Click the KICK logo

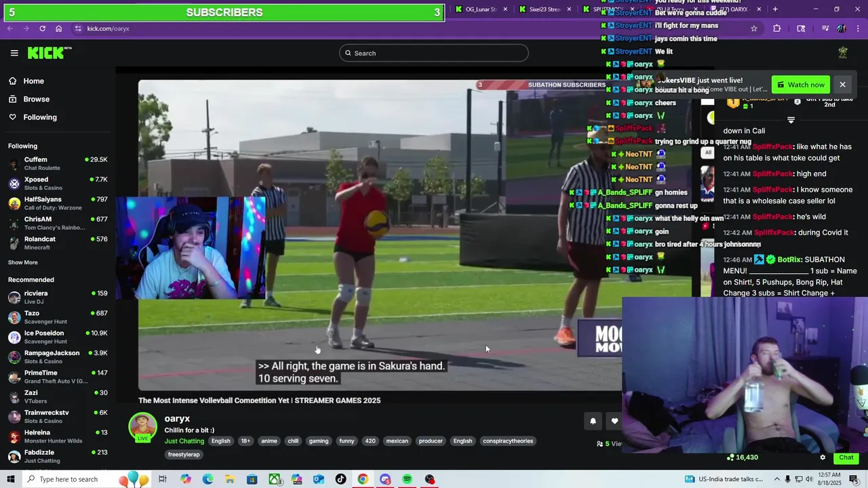(x=50, y=53)
